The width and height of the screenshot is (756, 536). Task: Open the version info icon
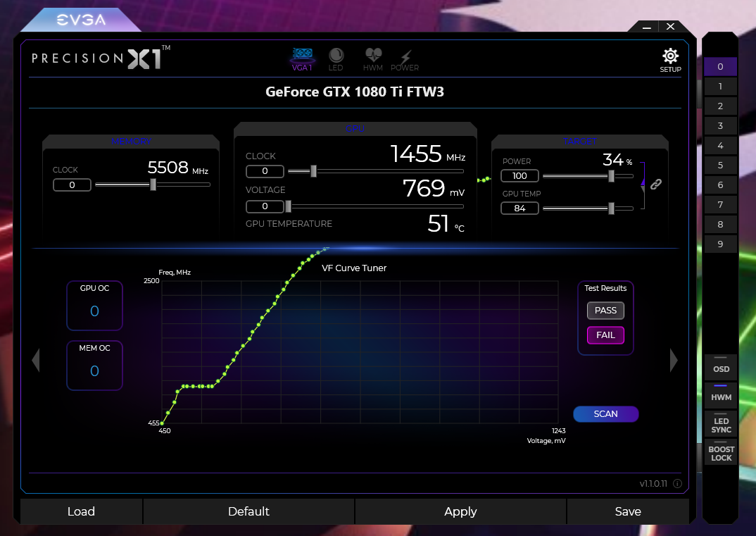point(677,483)
